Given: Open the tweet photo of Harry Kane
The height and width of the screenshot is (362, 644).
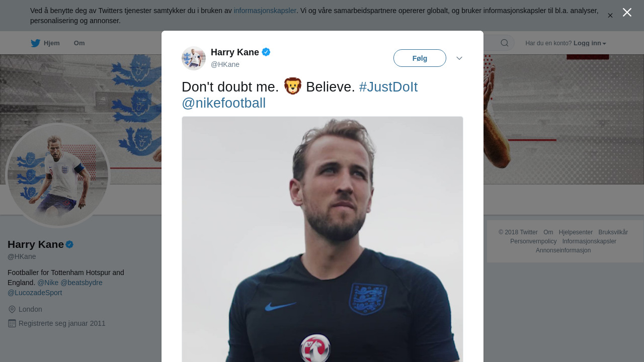Looking at the screenshot, I should 322,241.
